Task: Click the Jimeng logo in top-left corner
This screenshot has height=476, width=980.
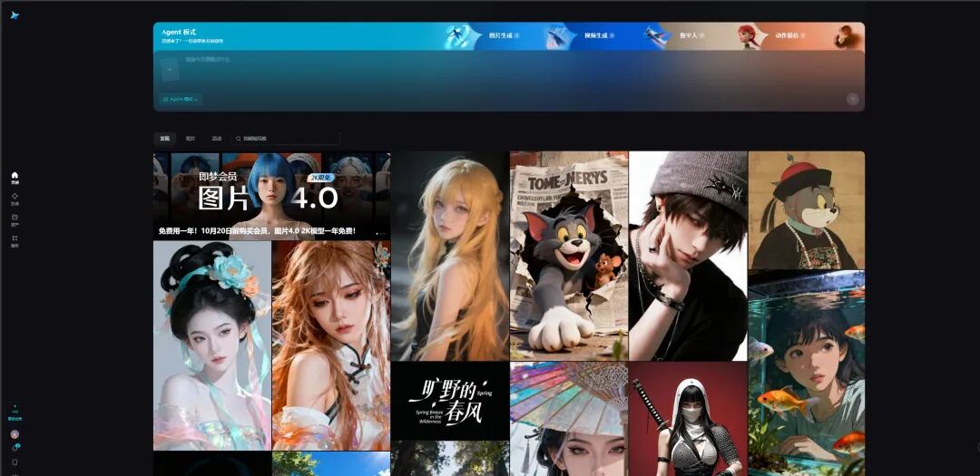Action: 15,15
